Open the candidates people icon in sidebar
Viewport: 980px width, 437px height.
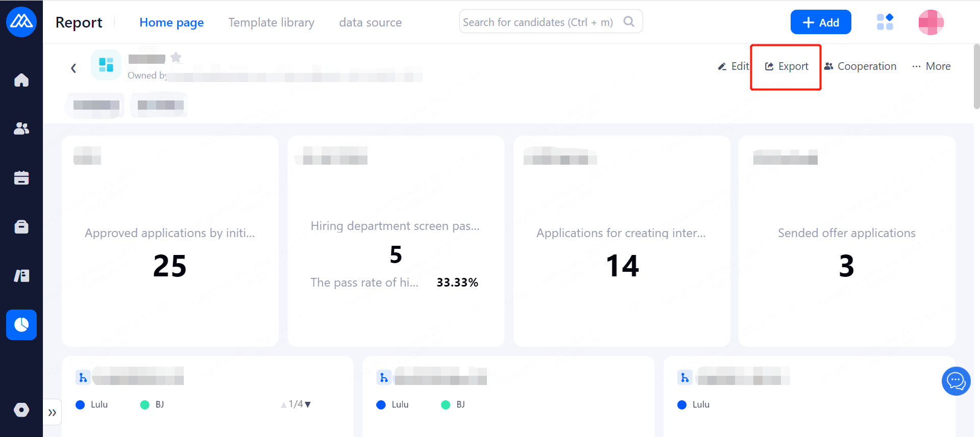coord(21,128)
